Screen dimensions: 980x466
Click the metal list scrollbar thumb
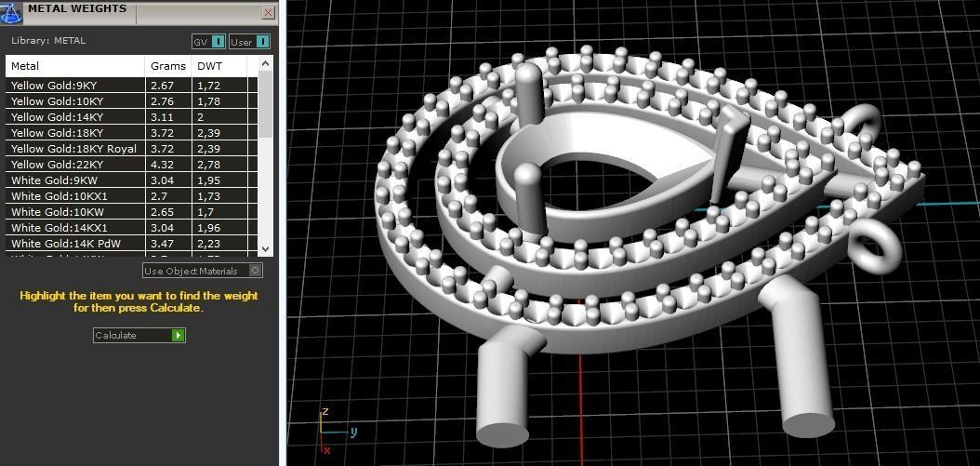pos(266,104)
